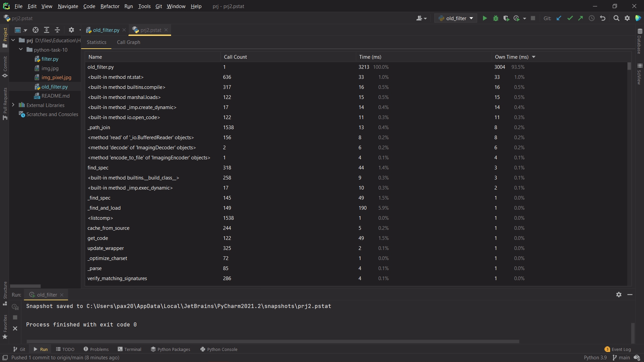Open the old_filter run configuration dropdown
644x362 pixels.
[455, 18]
